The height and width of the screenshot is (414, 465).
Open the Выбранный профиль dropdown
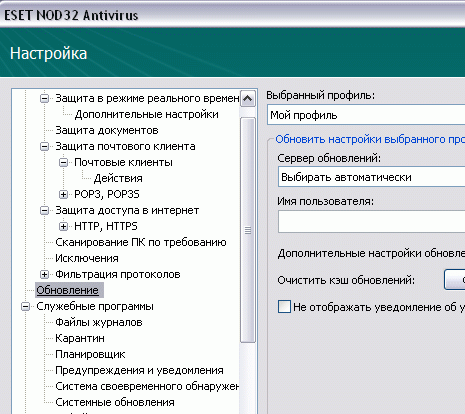[x=366, y=115]
